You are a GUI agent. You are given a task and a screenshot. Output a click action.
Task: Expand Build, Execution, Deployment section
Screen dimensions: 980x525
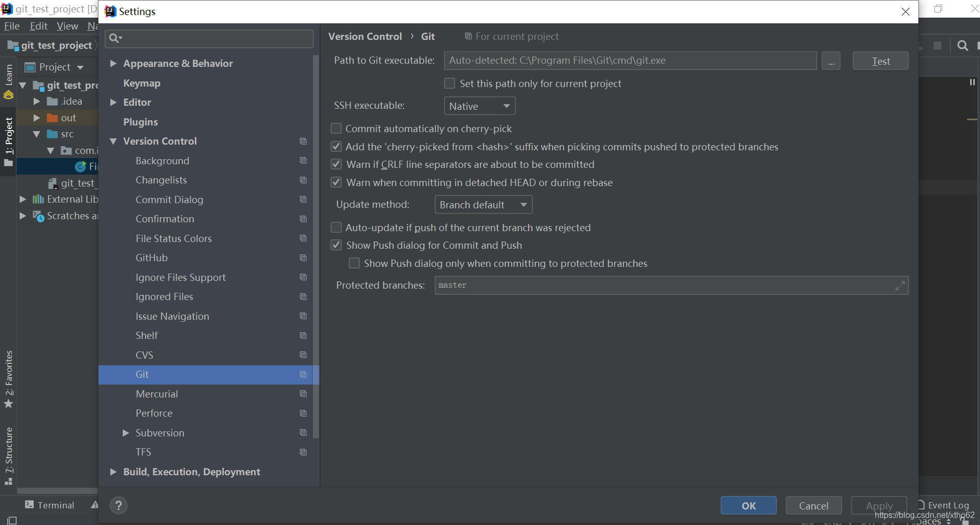(113, 472)
